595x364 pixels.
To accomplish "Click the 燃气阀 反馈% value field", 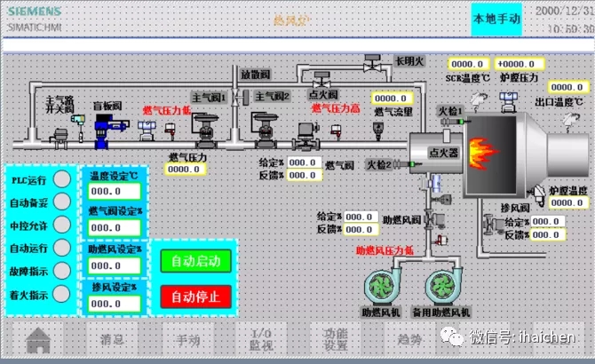I will (304, 175).
